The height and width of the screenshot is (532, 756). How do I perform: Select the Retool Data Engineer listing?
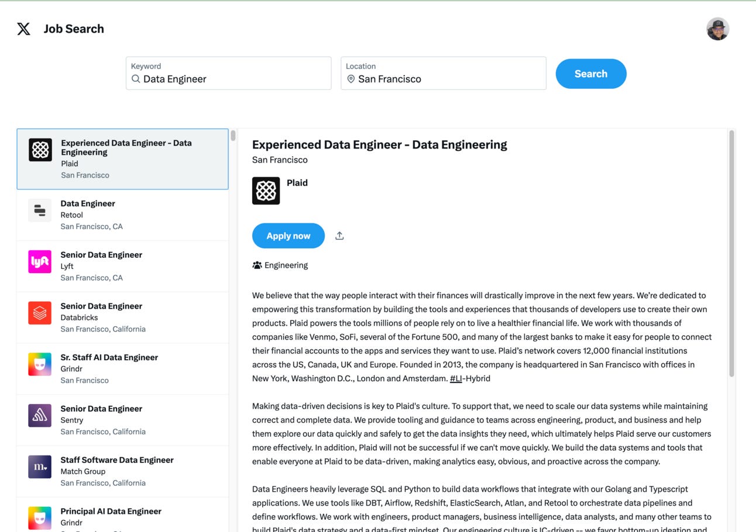[x=122, y=215]
